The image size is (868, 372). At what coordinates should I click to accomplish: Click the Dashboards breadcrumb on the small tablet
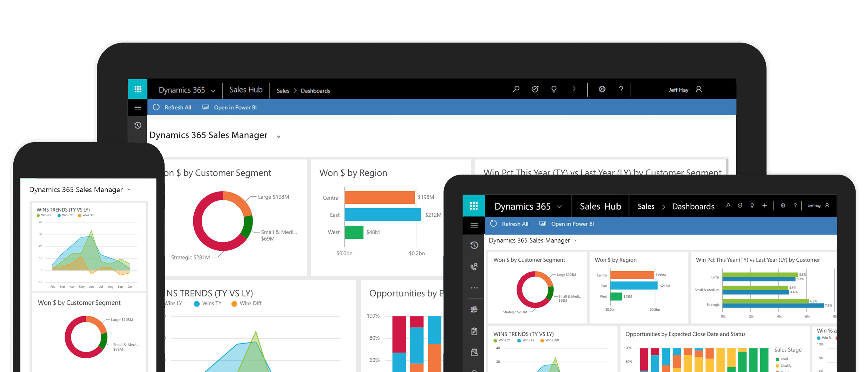coord(693,207)
